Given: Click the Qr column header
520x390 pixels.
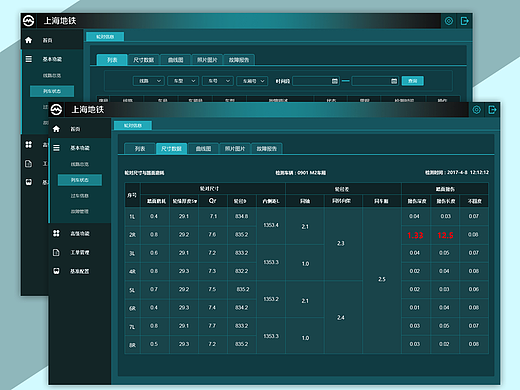Looking at the screenshot, I should pos(213,201).
